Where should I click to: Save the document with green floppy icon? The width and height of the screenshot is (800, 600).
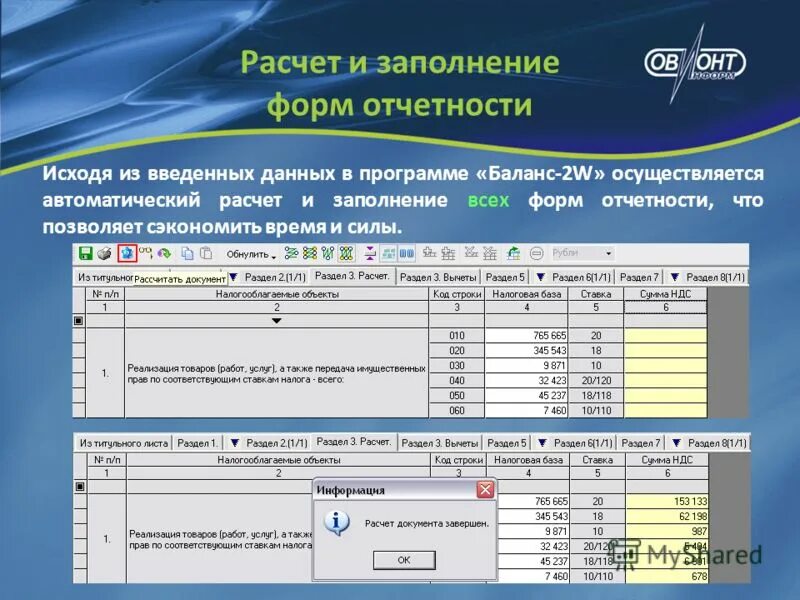point(85,253)
